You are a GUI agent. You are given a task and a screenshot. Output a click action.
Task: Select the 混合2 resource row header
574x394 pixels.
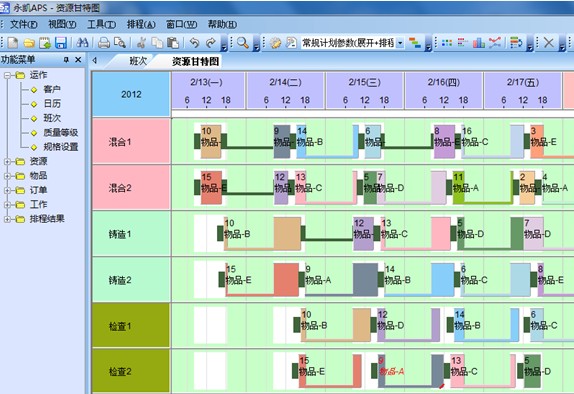131,187
